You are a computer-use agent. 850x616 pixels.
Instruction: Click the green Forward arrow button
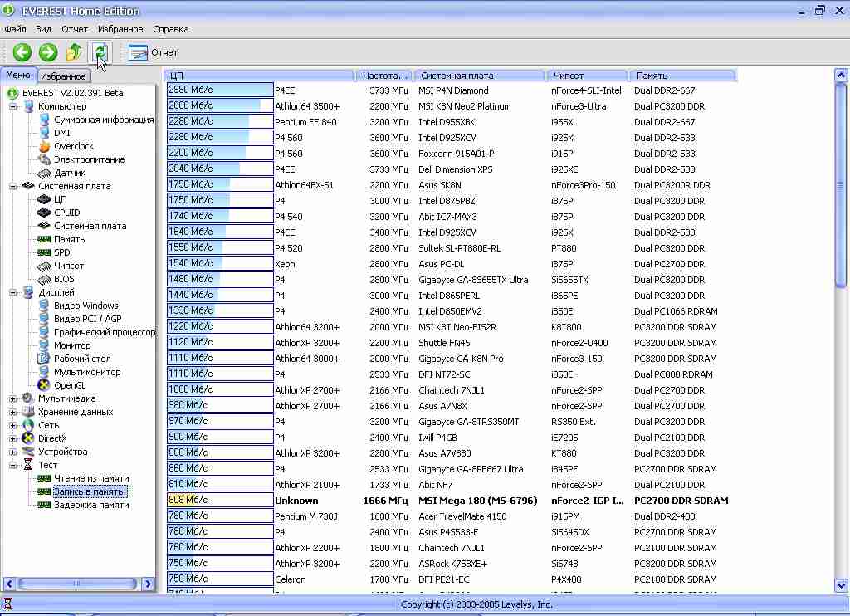click(47, 52)
